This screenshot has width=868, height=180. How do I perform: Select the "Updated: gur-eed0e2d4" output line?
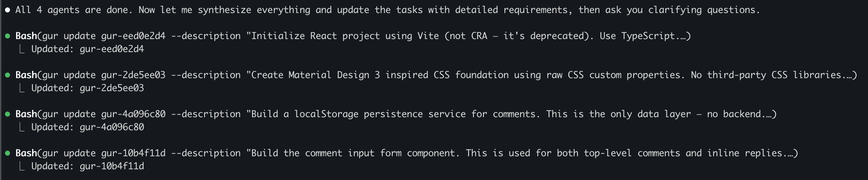click(x=87, y=49)
